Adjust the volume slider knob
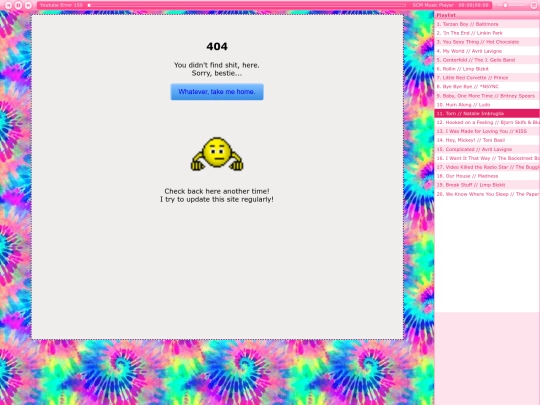Viewport: 540px width, 405px height. 505,5
